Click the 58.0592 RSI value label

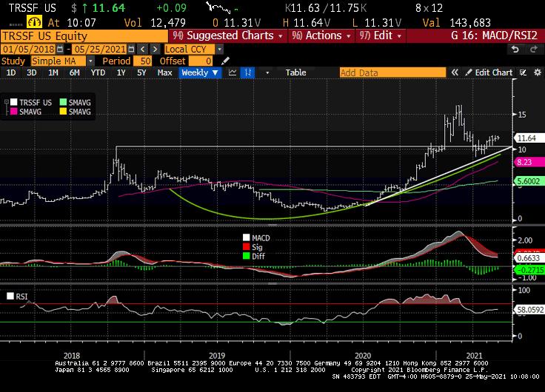pos(529,310)
